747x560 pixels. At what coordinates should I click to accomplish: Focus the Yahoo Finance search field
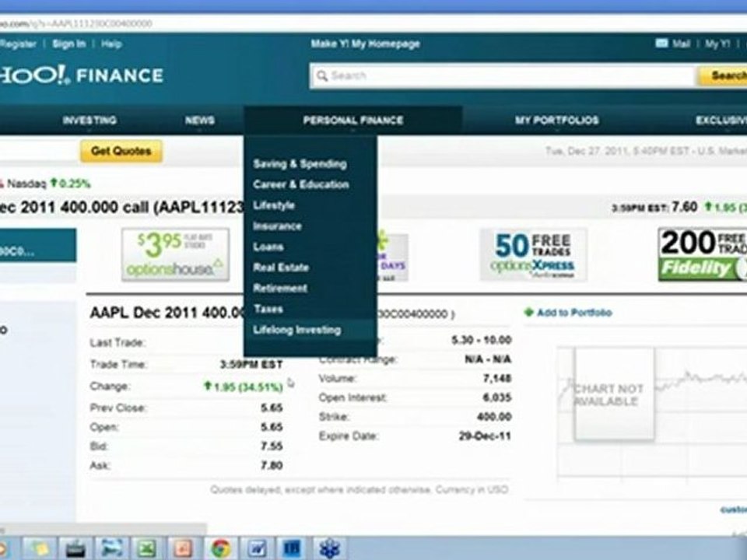click(503, 76)
